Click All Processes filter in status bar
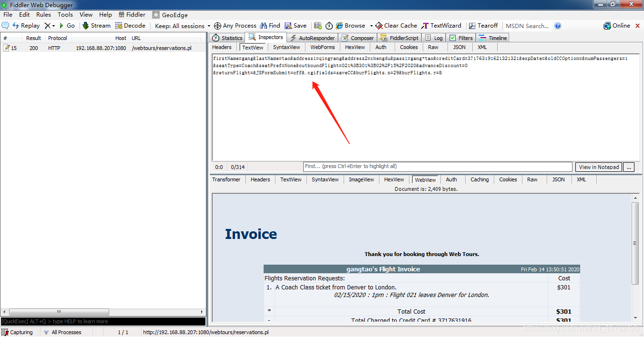 click(x=62, y=332)
